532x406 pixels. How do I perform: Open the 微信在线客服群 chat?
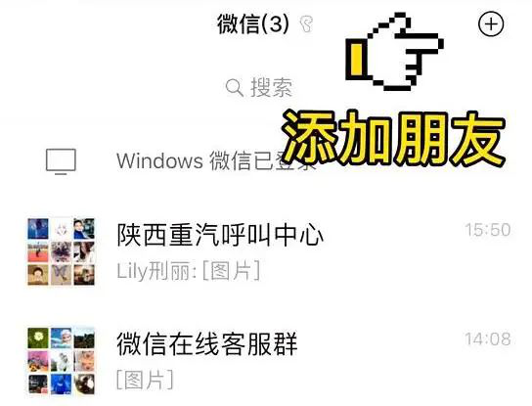click(x=266, y=361)
